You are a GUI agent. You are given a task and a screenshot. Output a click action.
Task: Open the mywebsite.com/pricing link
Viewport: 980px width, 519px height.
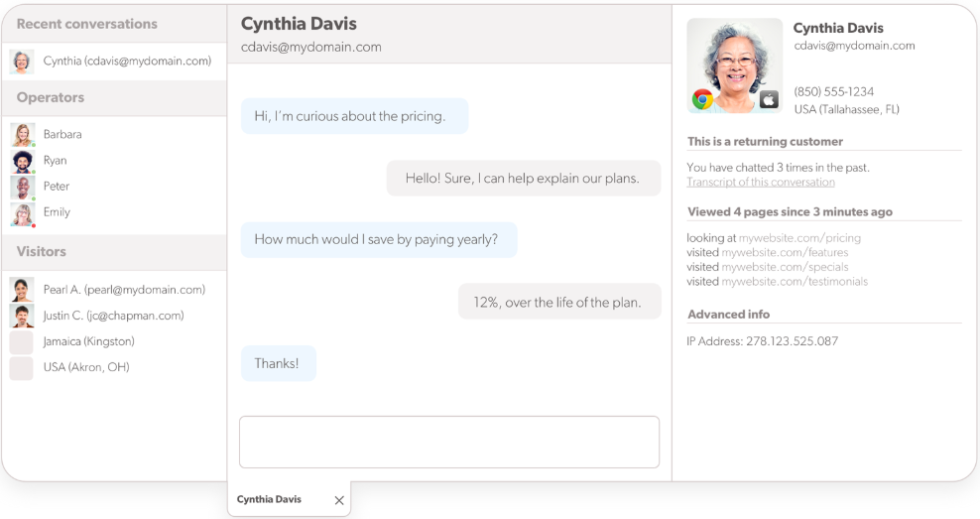[x=799, y=238]
